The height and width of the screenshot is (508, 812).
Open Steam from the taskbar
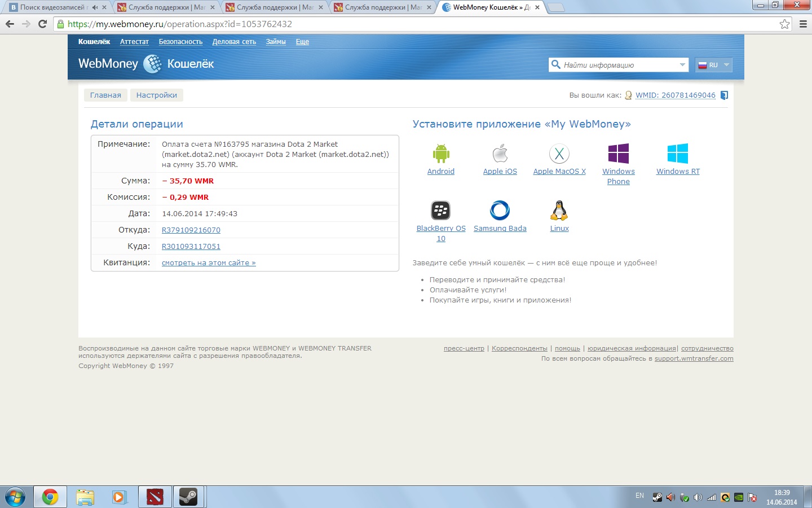pyautogui.click(x=188, y=497)
